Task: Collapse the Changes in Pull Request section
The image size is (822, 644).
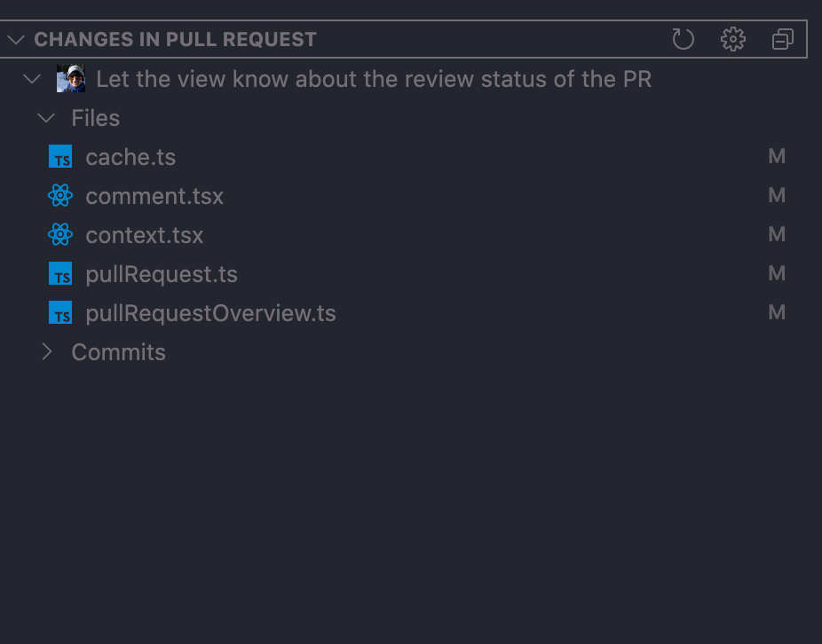Action: point(16,39)
